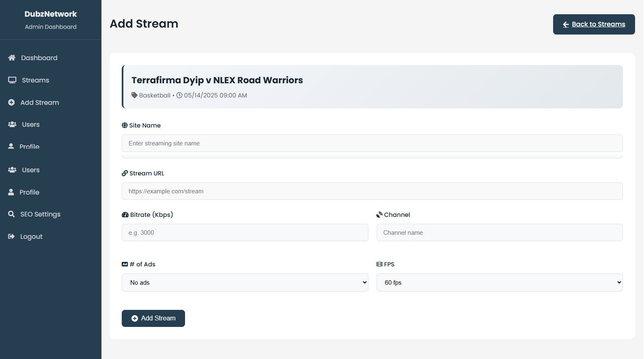Focus the Site Name input field
The height and width of the screenshot is (359, 644).
372,143
